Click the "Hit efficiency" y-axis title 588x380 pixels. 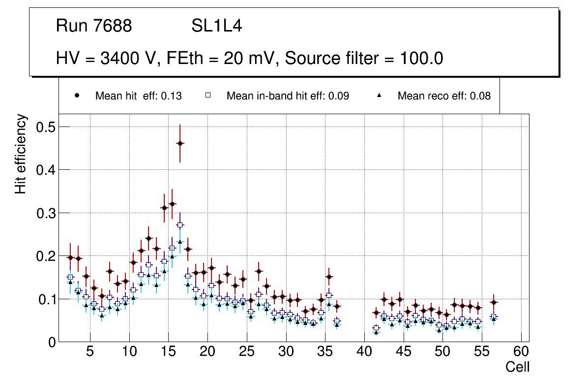coord(21,154)
